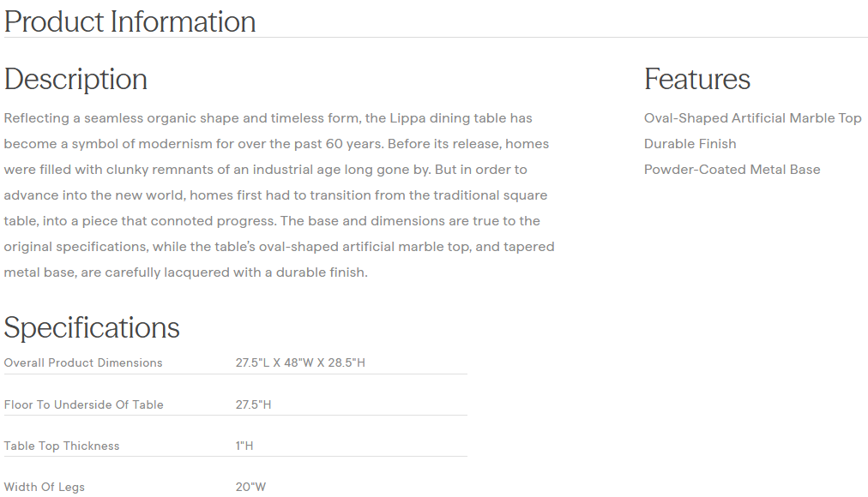Click the 27.5"H specification value
Image resolution: width=868 pixels, height=497 pixels.
253,404
